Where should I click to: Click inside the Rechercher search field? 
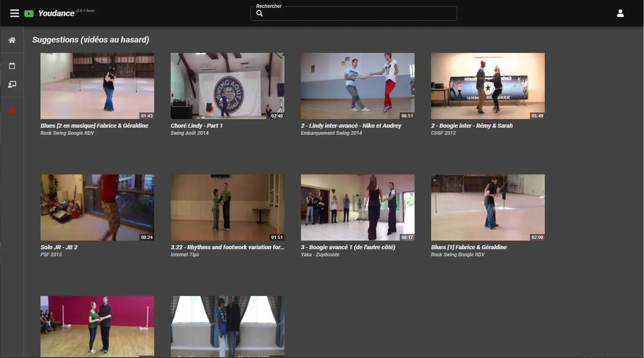tap(355, 13)
